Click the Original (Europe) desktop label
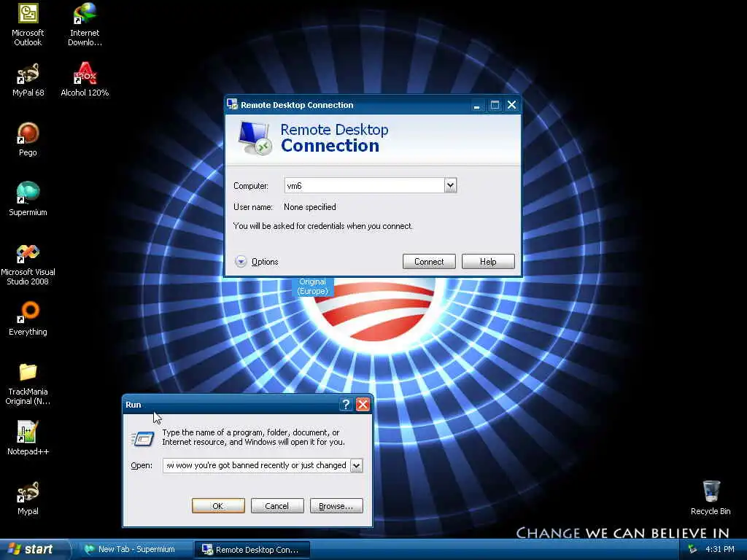Viewport: 747px width, 560px height. click(x=312, y=287)
